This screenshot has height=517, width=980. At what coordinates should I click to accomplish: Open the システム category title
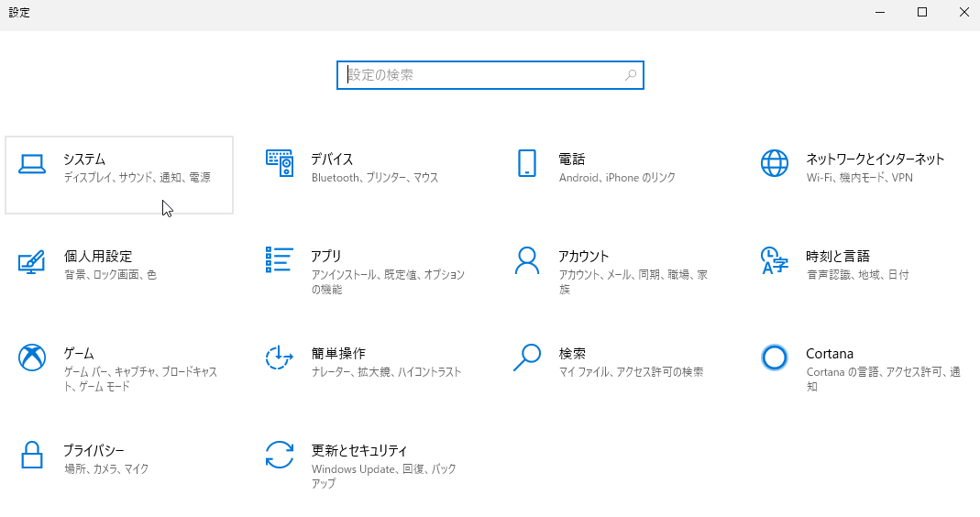pos(84,159)
